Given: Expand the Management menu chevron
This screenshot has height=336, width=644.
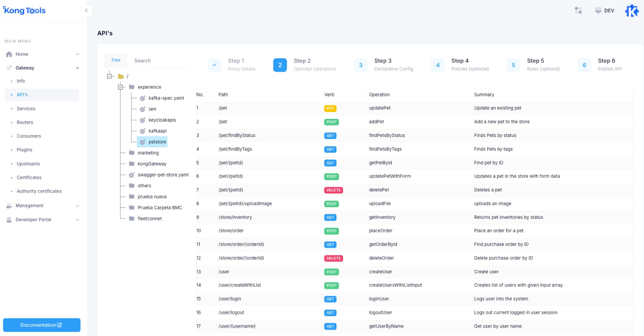Looking at the screenshot, I should [77, 206].
